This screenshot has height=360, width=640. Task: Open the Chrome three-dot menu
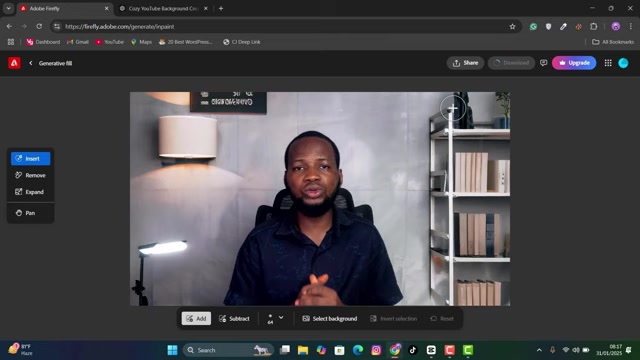(x=631, y=27)
